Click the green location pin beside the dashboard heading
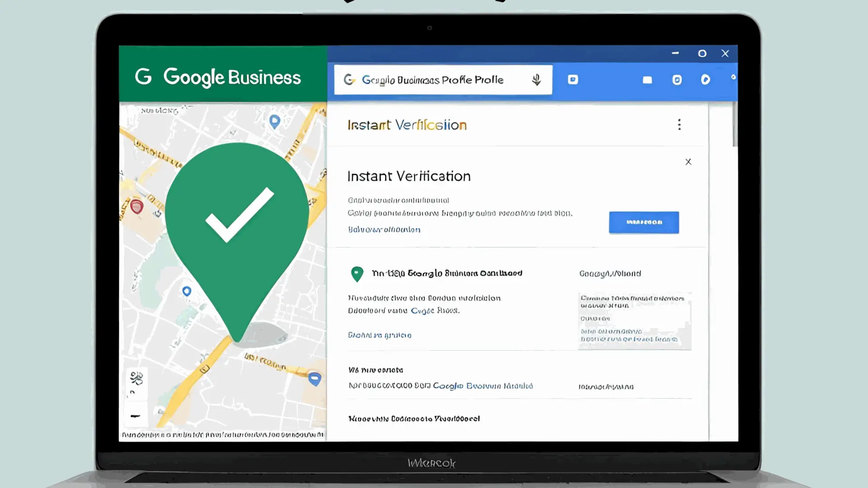Image resolution: width=868 pixels, height=488 pixels. [x=357, y=274]
